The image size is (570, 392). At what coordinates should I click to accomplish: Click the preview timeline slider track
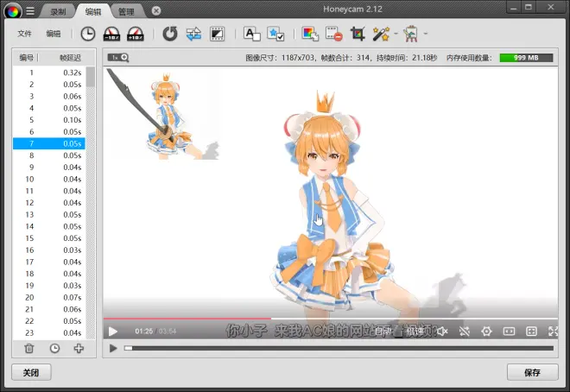point(339,348)
